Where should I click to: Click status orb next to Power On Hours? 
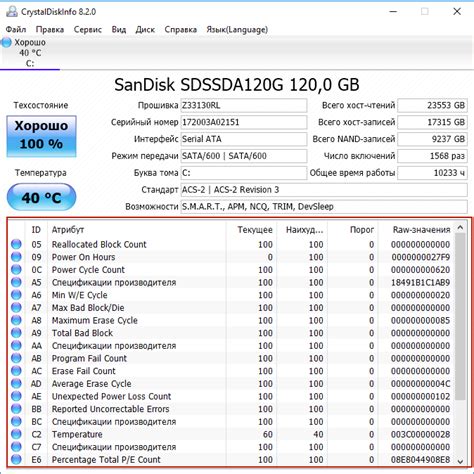point(16,257)
